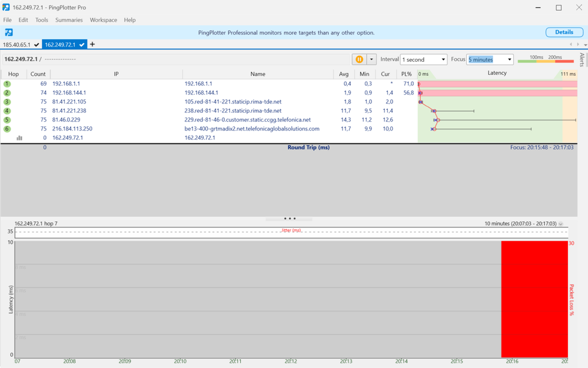588x368 pixels.
Task: Expand the 10 minutes timeline range chevron
Action: pos(561,224)
